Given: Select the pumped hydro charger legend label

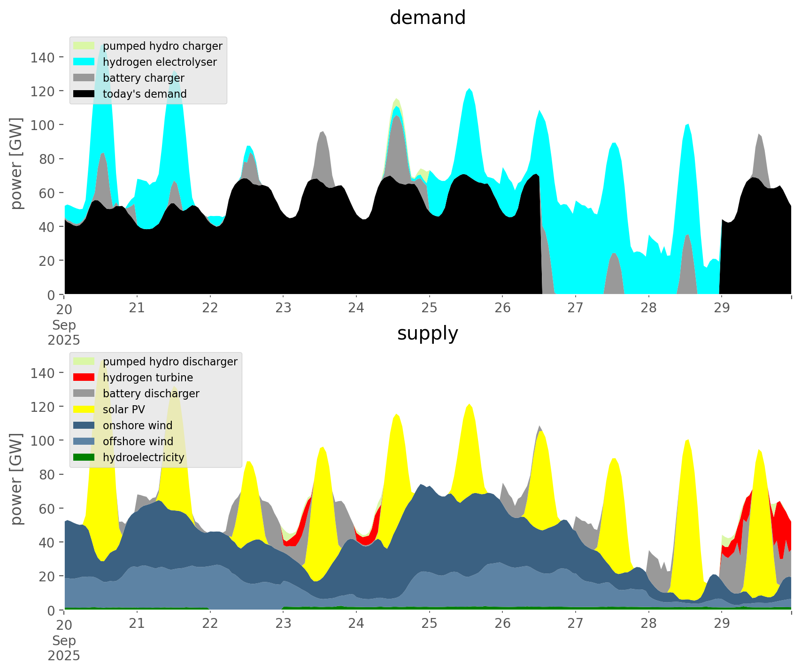Looking at the screenshot, I should point(162,46).
